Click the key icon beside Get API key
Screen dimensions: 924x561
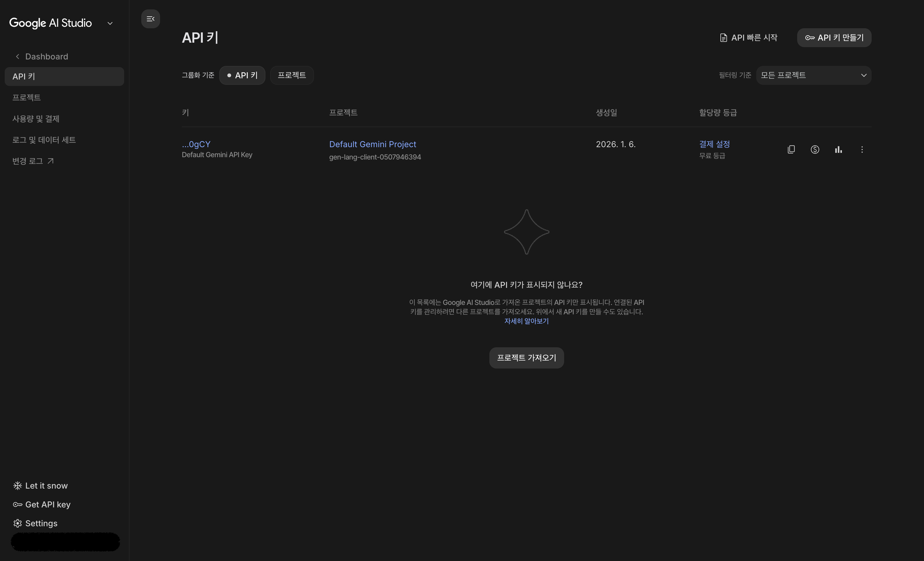[x=18, y=504]
